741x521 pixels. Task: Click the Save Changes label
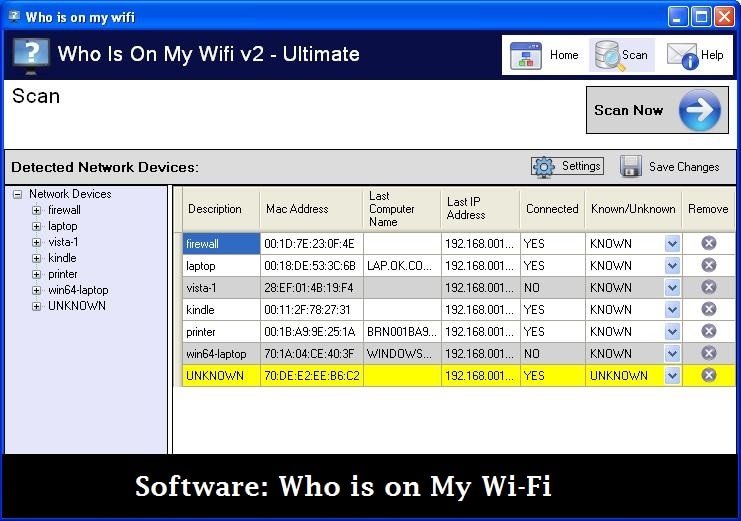point(684,167)
